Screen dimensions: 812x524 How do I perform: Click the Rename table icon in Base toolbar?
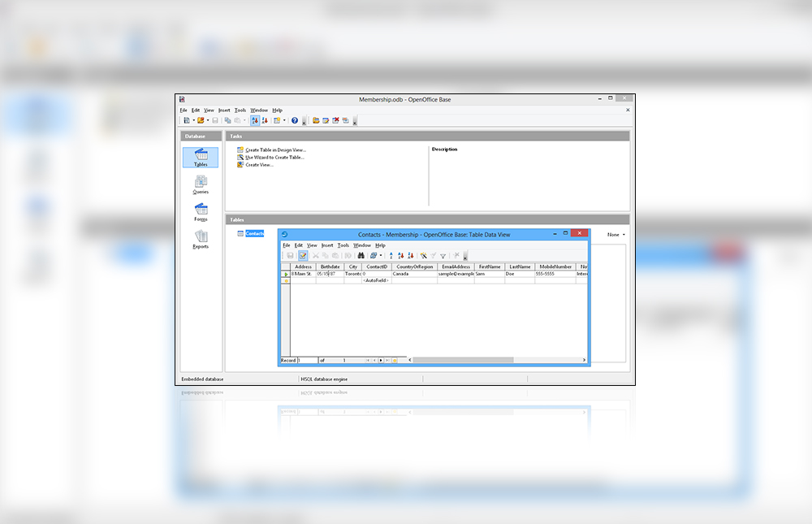pos(345,120)
